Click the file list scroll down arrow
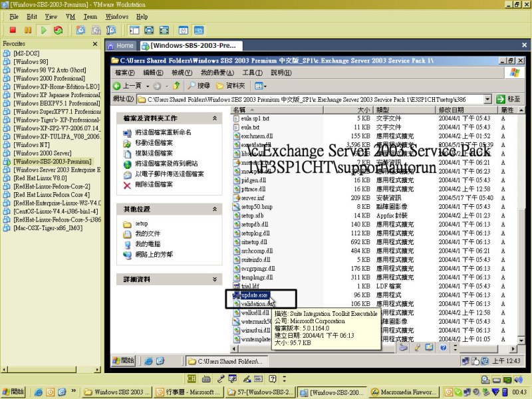The width and height of the screenshot is (532, 399). point(521,340)
